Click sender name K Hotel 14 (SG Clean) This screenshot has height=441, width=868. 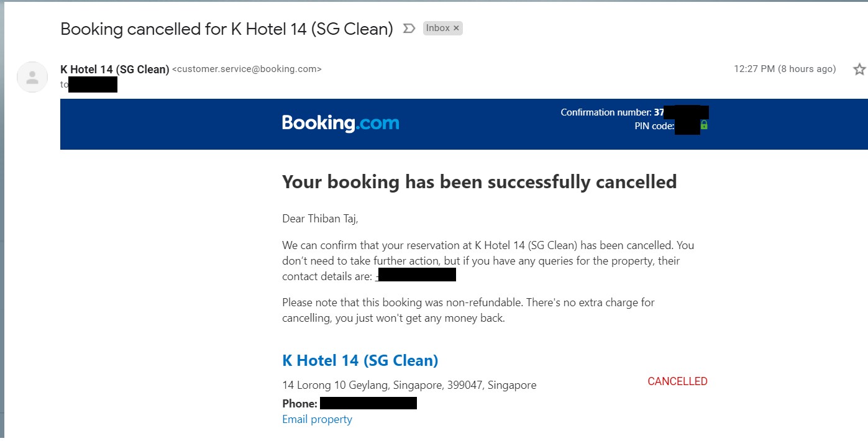click(114, 70)
